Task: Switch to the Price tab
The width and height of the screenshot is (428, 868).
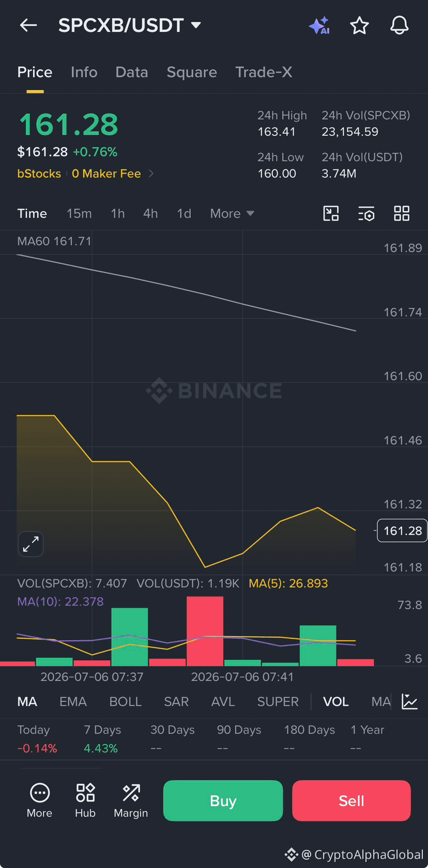Action: 35,72
